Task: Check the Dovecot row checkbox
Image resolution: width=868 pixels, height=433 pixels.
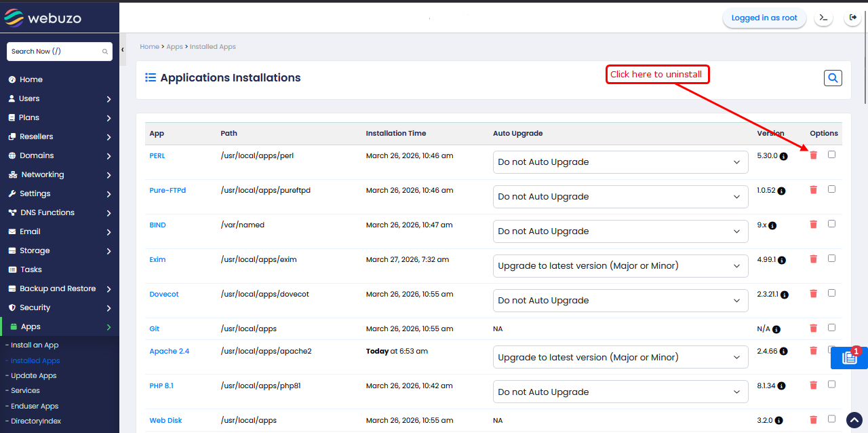Action: (x=831, y=293)
